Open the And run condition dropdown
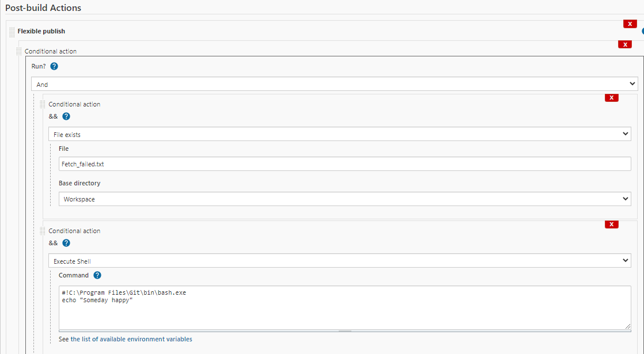The height and width of the screenshot is (354, 644). 334,84
